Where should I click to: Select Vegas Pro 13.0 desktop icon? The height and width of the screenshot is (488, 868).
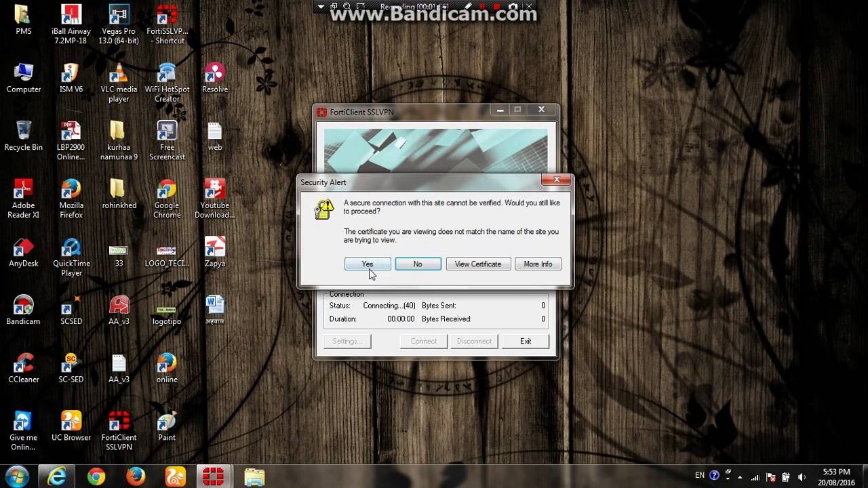tap(119, 24)
